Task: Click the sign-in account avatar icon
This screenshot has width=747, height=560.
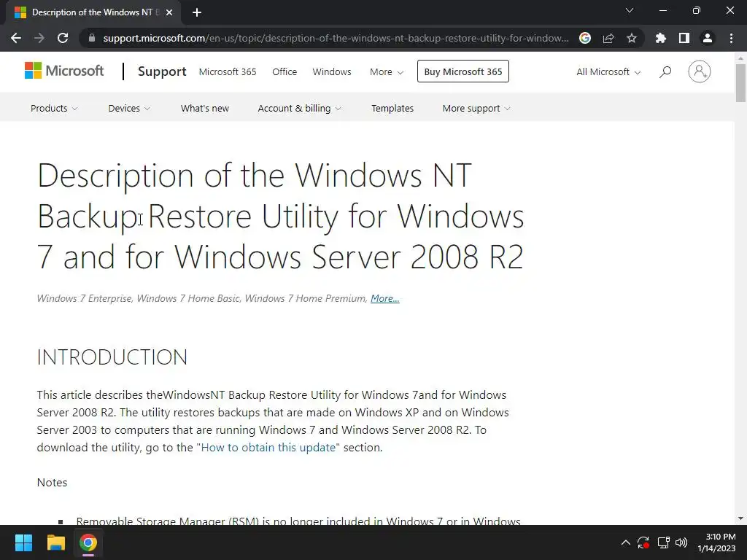Action: tap(700, 71)
